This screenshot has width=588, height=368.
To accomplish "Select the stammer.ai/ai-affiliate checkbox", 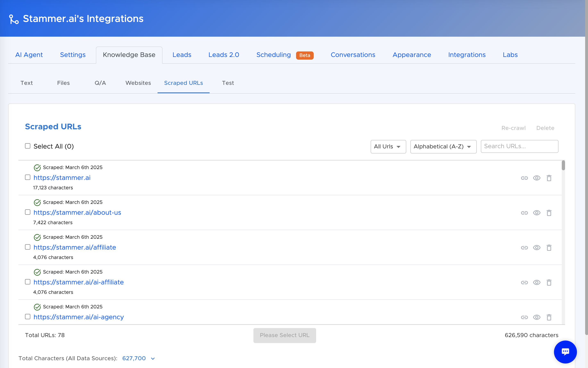I will click(28, 282).
